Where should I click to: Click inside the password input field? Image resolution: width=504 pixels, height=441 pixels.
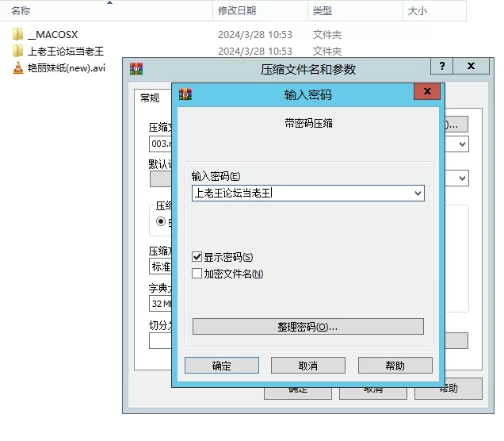[x=301, y=193]
